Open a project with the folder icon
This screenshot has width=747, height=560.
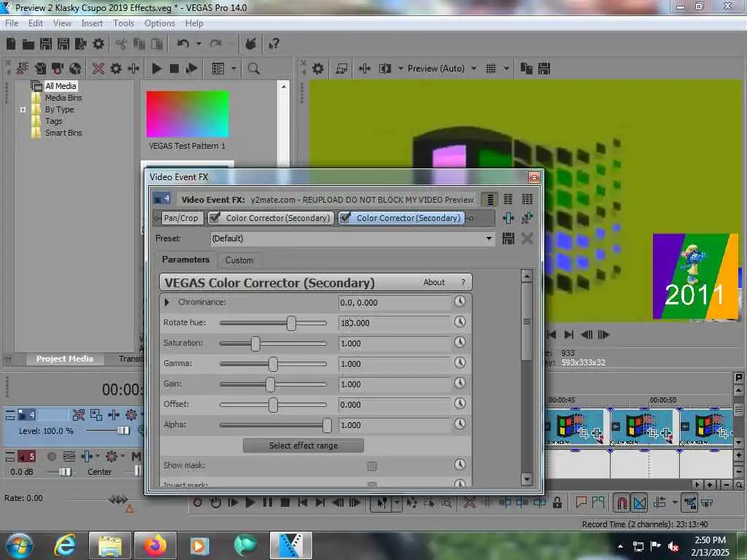click(x=28, y=44)
